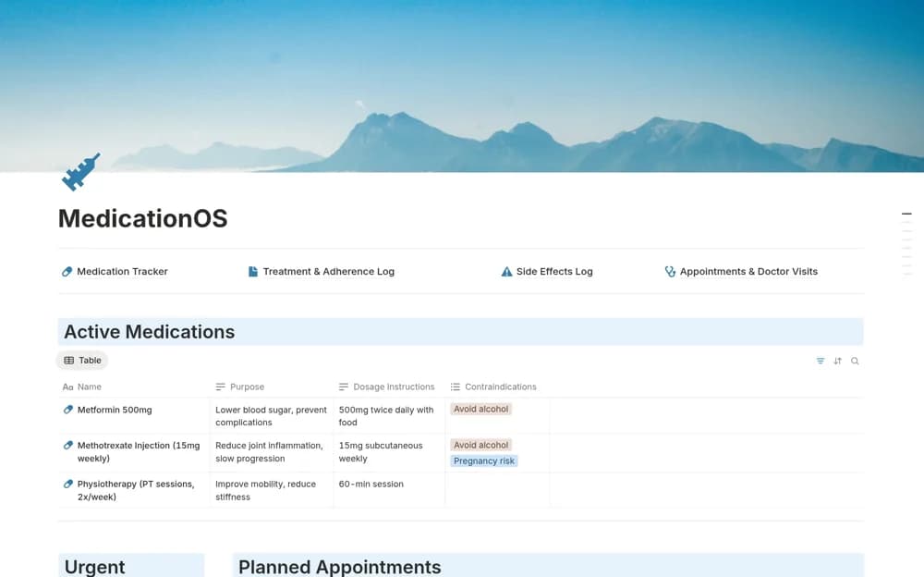Open the Metformin 500mg entry
Image resolution: width=924 pixels, height=577 pixels.
[x=115, y=410]
